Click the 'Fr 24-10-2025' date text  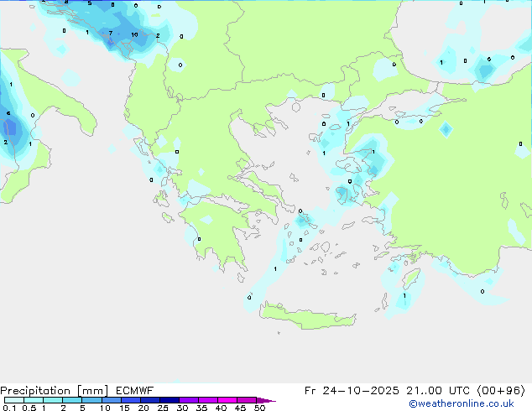[352, 391]
